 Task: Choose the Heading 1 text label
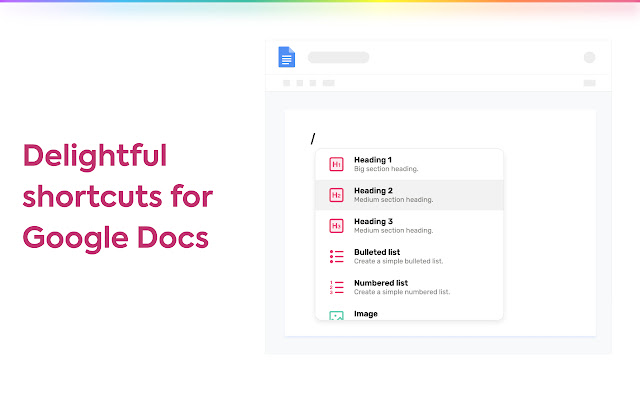pos(373,160)
